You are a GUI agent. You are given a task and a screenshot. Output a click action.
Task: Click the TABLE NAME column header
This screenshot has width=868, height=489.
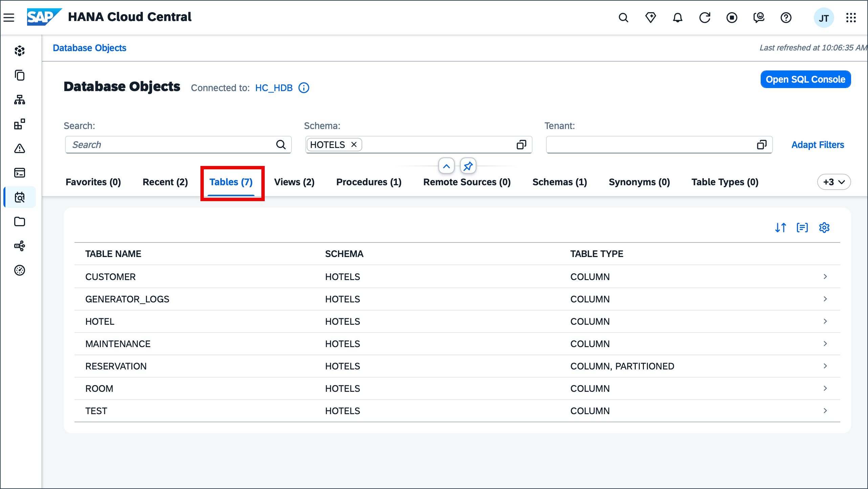click(113, 254)
